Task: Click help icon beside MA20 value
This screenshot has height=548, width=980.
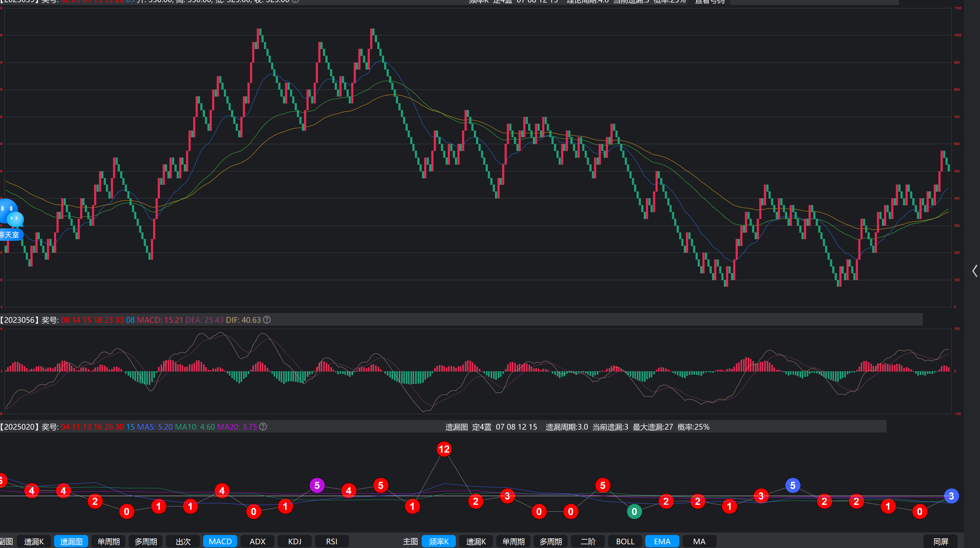Action: tap(263, 427)
